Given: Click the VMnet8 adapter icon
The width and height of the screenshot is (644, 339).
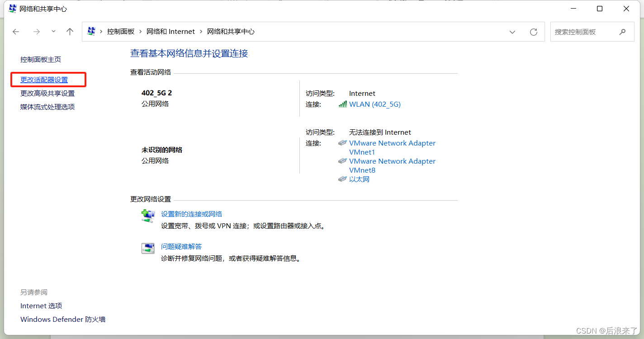Looking at the screenshot, I should coord(342,161).
